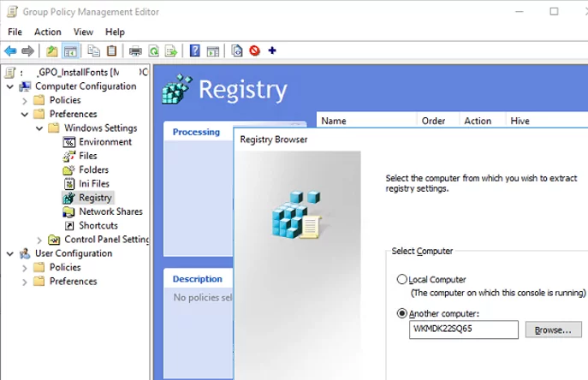Select the Shortcuts tree item label
588x380 pixels.
pos(98,225)
